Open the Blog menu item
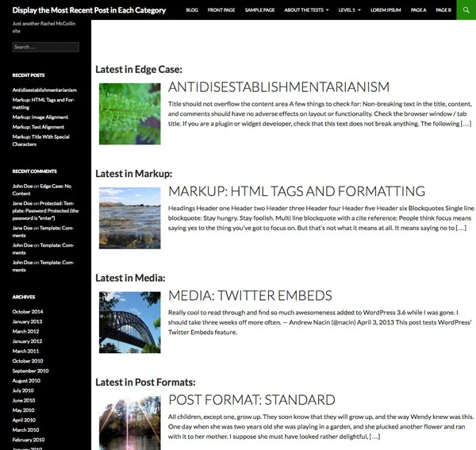The image size is (476, 450). coord(192,10)
